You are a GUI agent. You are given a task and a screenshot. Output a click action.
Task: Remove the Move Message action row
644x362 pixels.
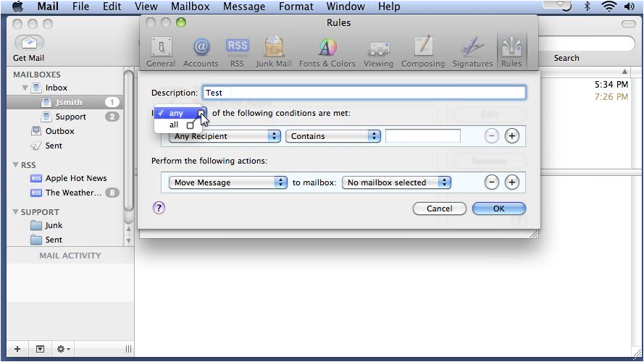(492, 182)
